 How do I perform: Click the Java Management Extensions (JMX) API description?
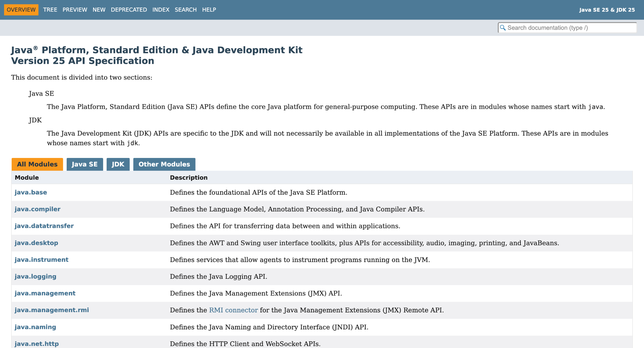click(256, 293)
